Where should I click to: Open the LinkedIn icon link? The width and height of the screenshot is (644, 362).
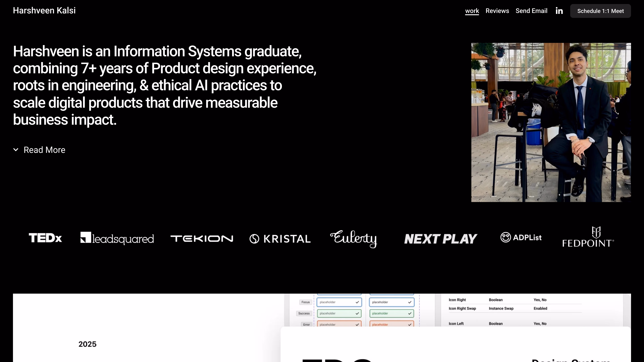pos(559,11)
